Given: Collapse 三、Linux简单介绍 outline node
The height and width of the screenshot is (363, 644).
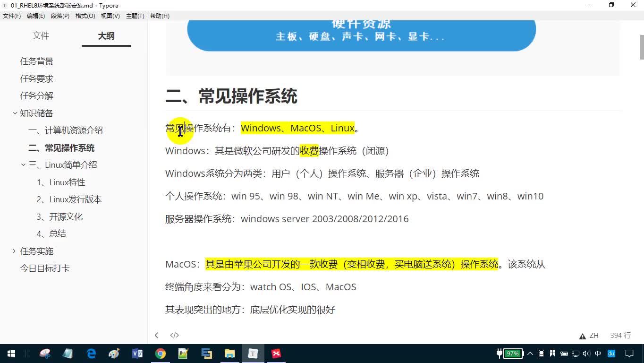Looking at the screenshot, I should pyautogui.click(x=23, y=165).
